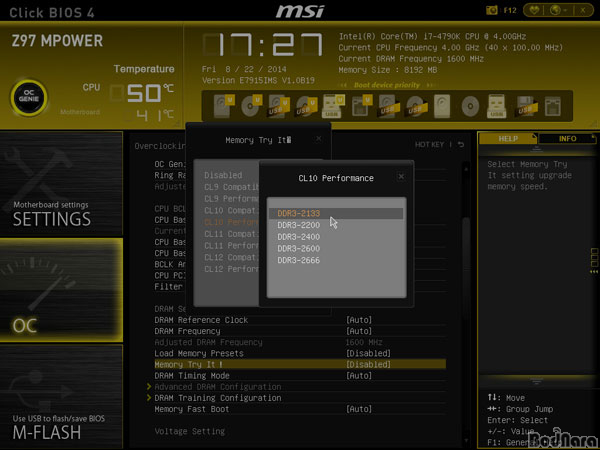600x450 pixels.
Task: Select highlighted UEFI USB key boot icon
Action: [333, 106]
